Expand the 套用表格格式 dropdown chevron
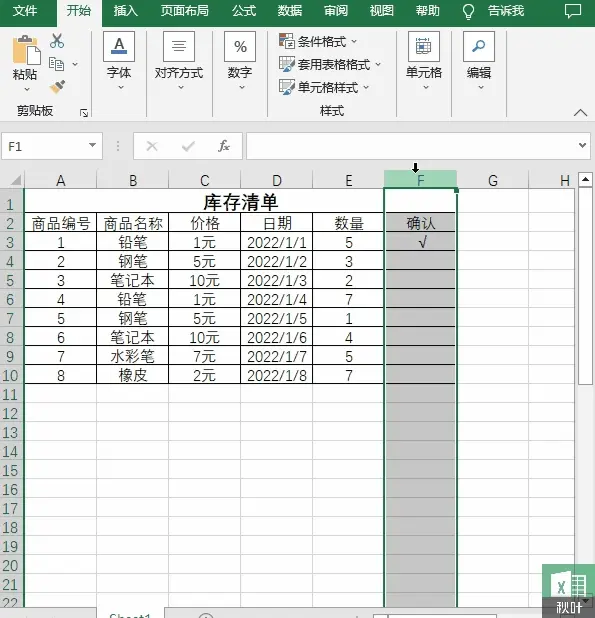This screenshot has width=595, height=618. tap(378, 64)
